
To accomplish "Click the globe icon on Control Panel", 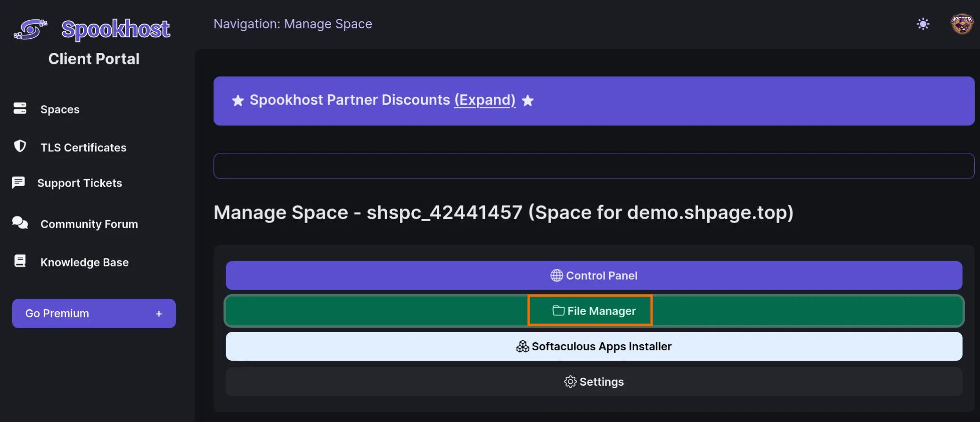I will (556, 275).
